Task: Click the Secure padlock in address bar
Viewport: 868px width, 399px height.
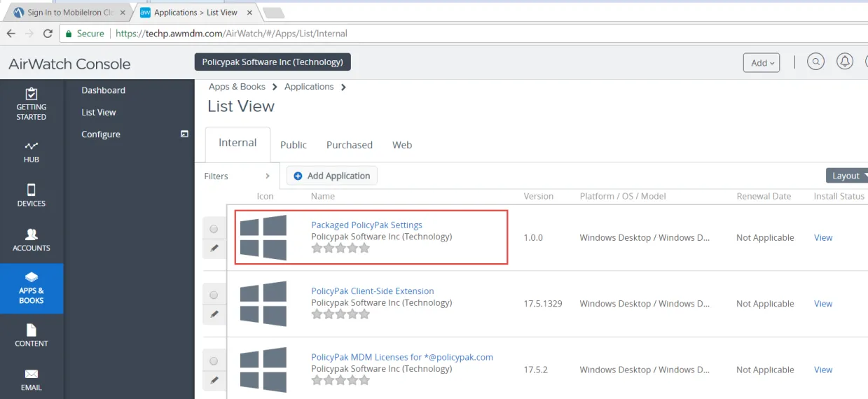Action: point(69,34)
